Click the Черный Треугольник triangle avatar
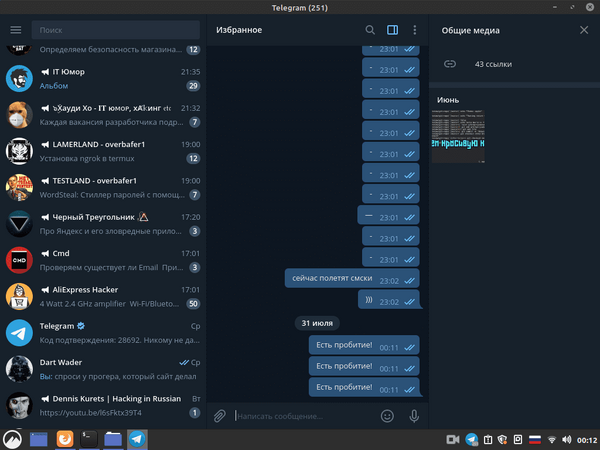The image size is (600, 450). pos(19,224)
